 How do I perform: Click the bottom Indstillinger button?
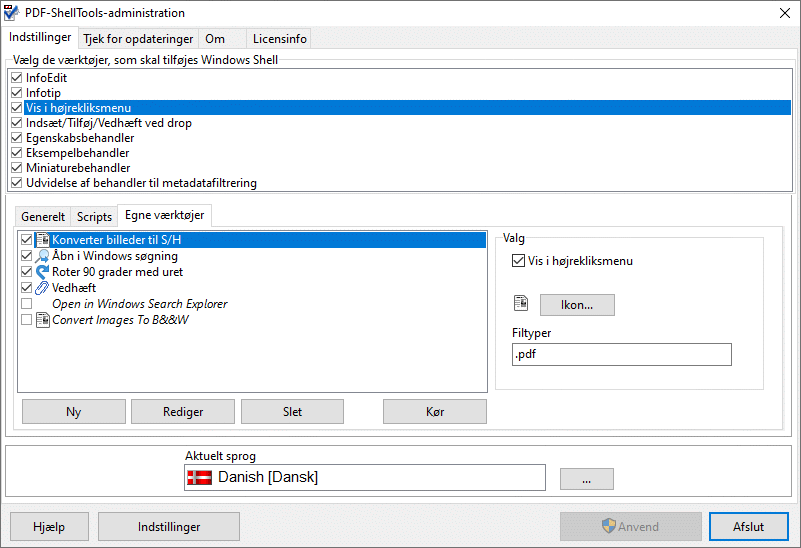tap(169, 527)
